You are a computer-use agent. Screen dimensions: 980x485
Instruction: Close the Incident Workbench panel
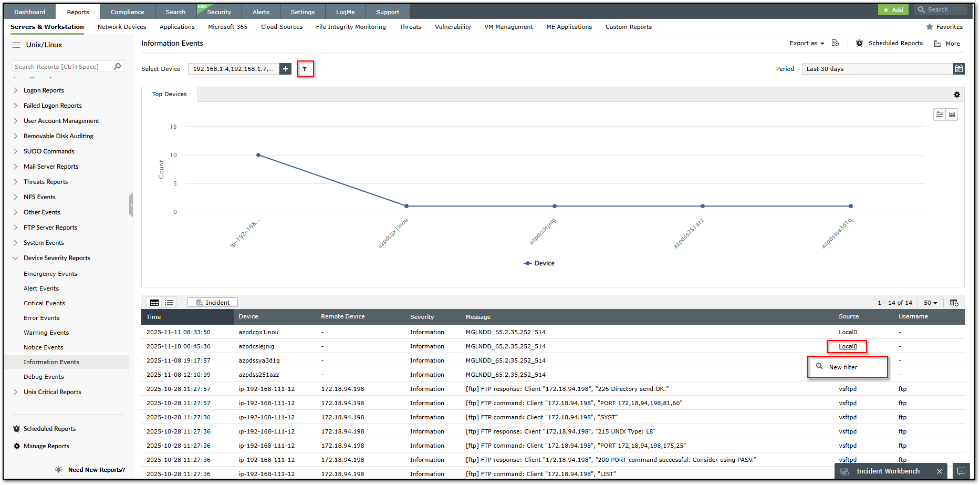point(940,471)
